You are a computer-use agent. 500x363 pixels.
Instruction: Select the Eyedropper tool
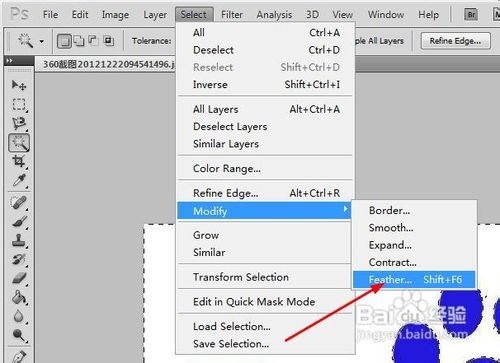[x=19, y=181]
